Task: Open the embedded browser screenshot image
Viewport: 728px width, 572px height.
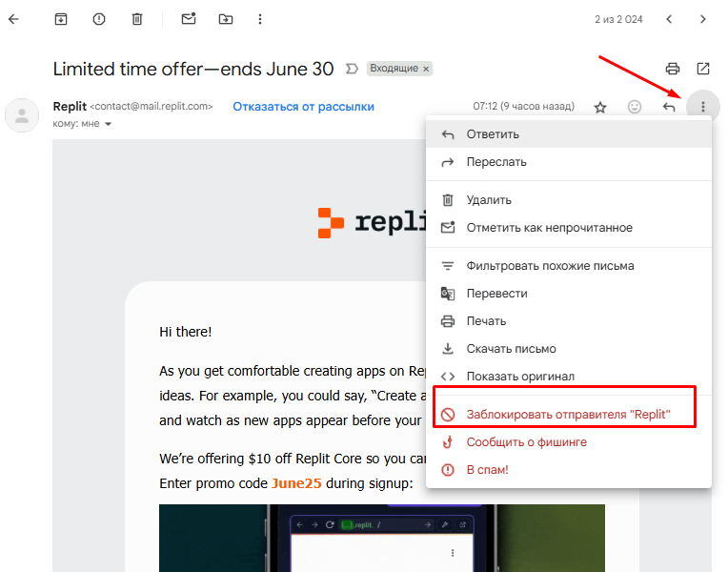Action: click(382, 538)
